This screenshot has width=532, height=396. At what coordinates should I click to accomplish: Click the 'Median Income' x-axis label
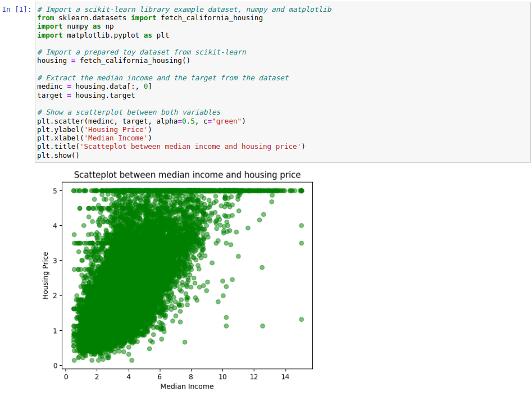click(x=187, y=386)
